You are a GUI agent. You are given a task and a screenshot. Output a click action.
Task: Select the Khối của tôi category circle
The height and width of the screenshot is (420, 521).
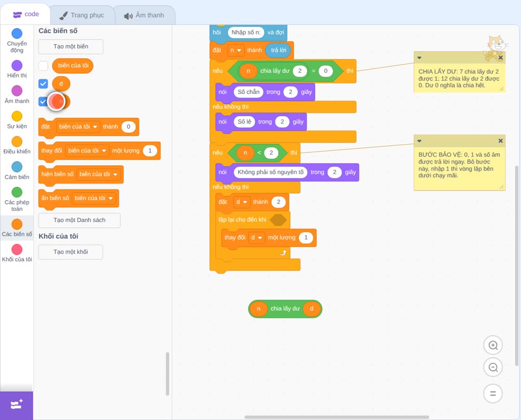(x=17, y=249)
